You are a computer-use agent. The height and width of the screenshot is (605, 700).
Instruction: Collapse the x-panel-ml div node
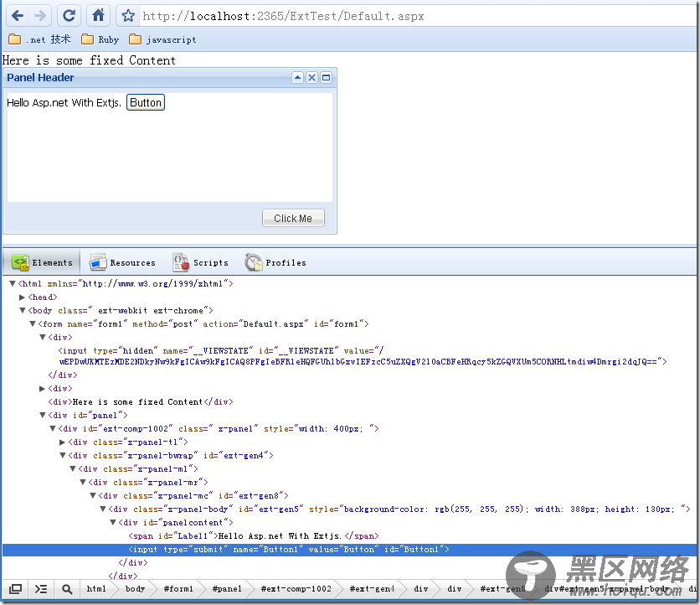(73, 468)
